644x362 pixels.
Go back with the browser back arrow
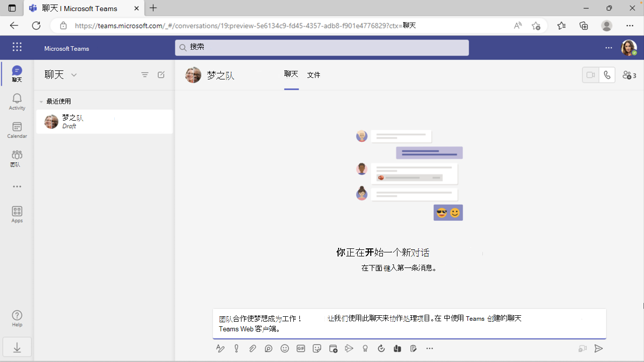14,26
